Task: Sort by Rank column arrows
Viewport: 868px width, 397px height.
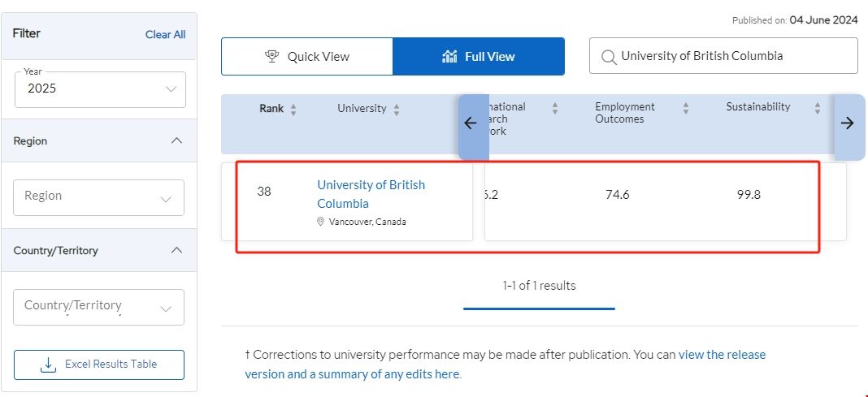Action: (x=293, y=110)
